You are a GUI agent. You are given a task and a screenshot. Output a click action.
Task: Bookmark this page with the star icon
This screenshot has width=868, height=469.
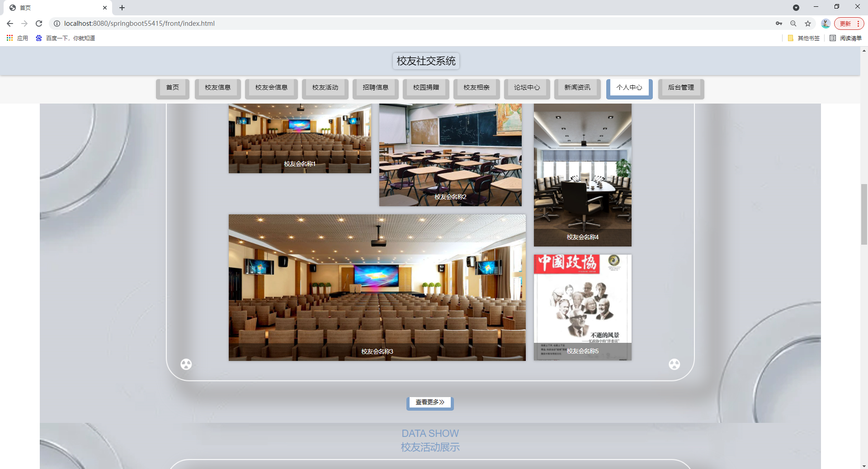coord(808,23)
